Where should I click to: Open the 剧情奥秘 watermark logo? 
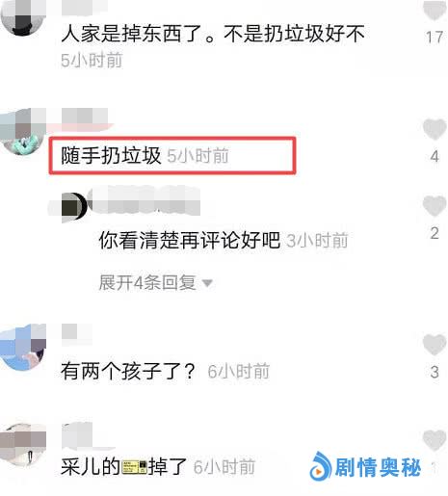coord(365,467)
